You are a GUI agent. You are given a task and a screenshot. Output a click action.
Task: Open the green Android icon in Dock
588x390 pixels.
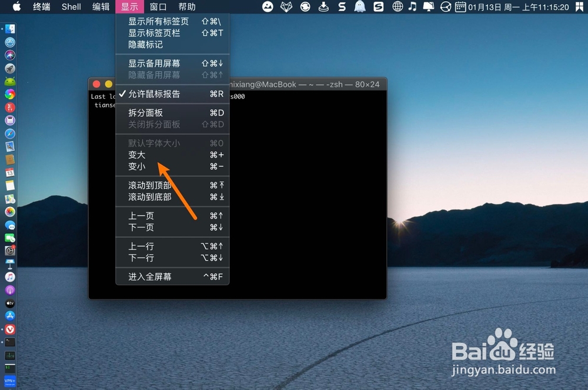(x=10, y=81)
